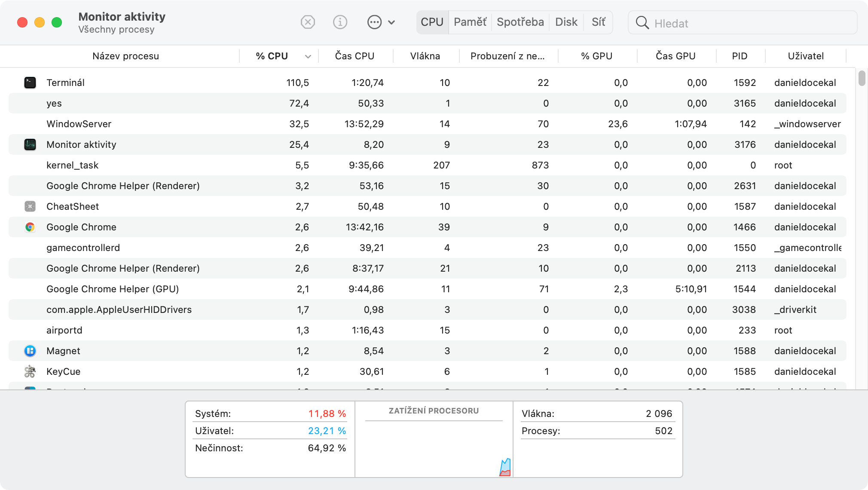Open process info with the (i) icon

tap(340, 22)
